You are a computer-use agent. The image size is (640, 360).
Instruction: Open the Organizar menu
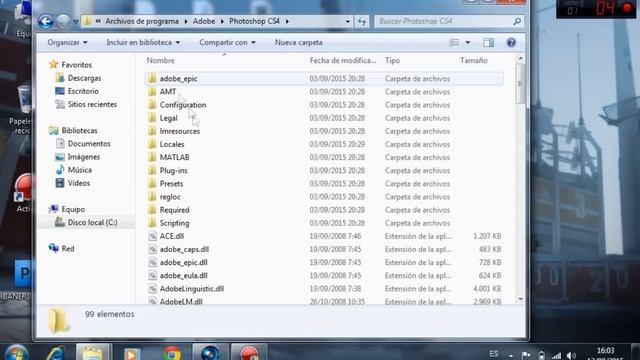pyautogui.click(x=67, y=42)
